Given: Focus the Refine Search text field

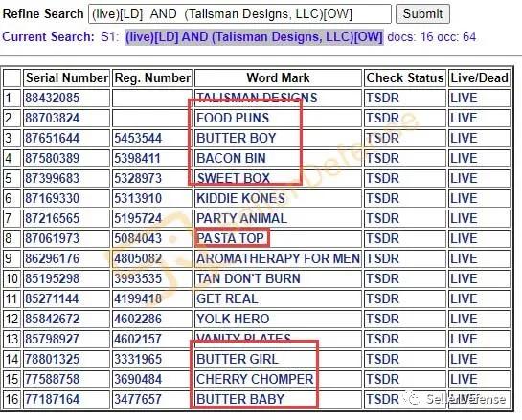Looking at the screenshot, I should coord(239,14).
